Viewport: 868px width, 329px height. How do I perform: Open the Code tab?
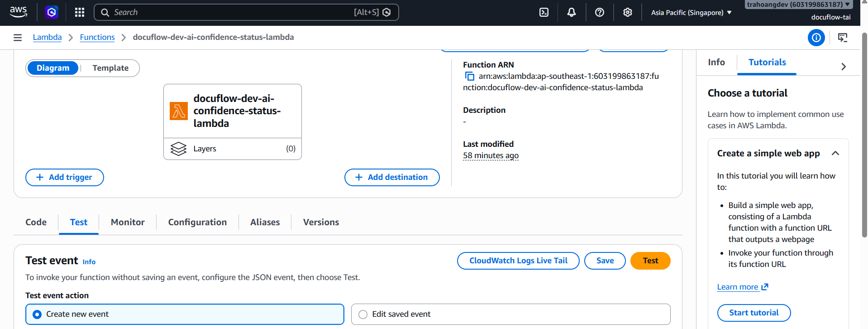36,223
